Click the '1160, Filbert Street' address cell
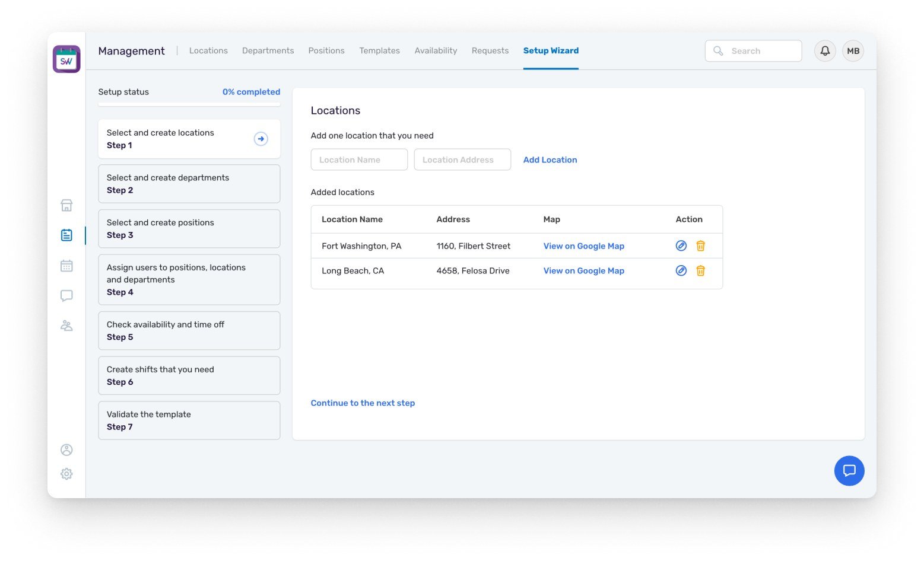 pos(474,246)
